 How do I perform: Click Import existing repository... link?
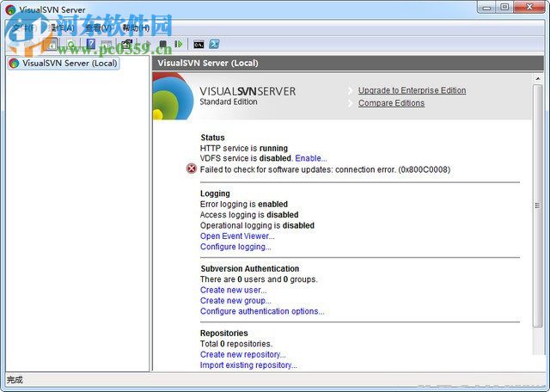[x=248, y=365]
